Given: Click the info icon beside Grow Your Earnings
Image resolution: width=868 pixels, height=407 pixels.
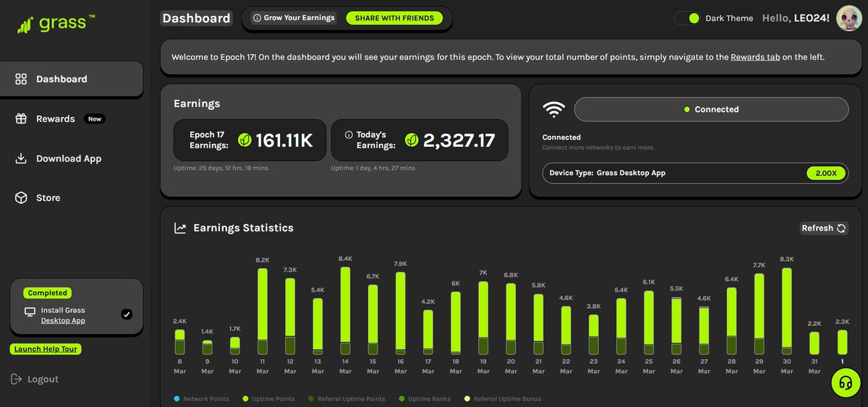Looking at the screenshot, I should pyautogui.click(x=257, y=18).
